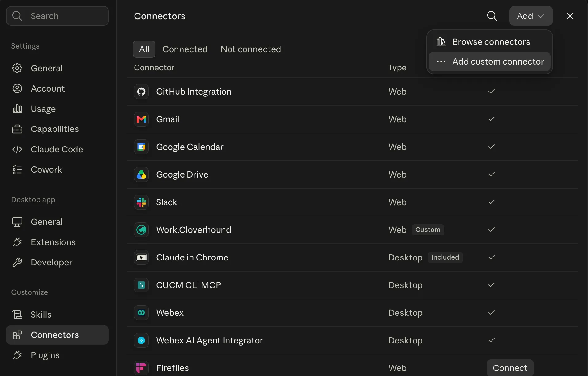Click the Fireflies logo icon
The image size is (588, 376).
141,368
